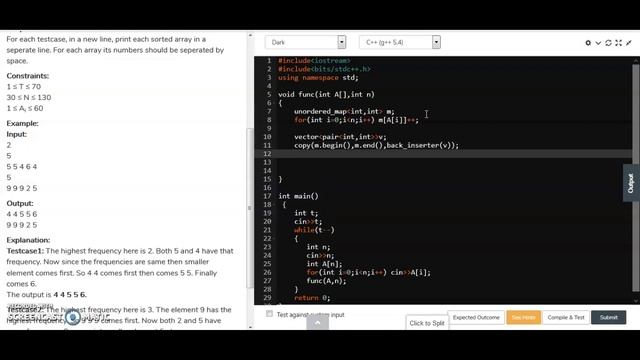Toggle fullscreen editor icon
This screenshot has height=360, width=640.
coord(618,42)
